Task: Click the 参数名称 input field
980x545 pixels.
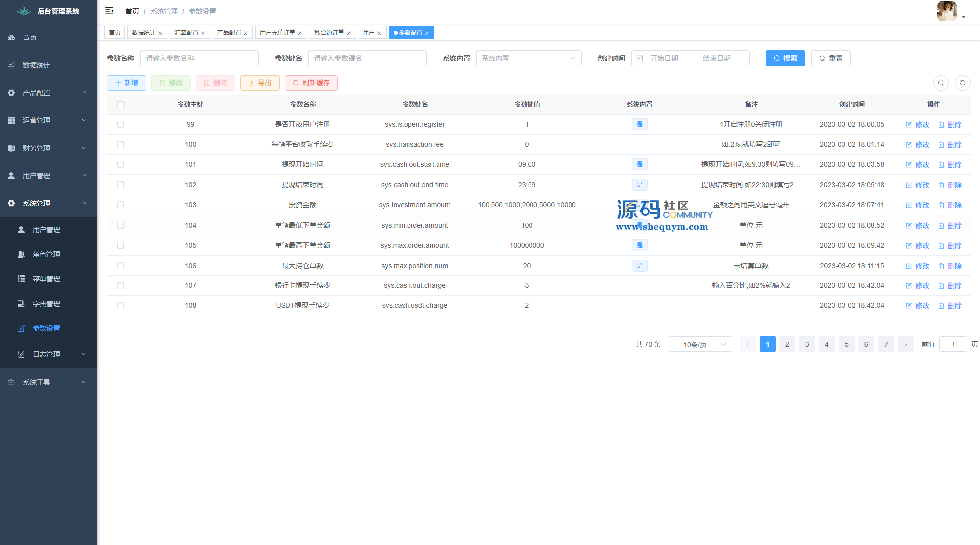Action: pyautogui.click(x=199, y=58)
